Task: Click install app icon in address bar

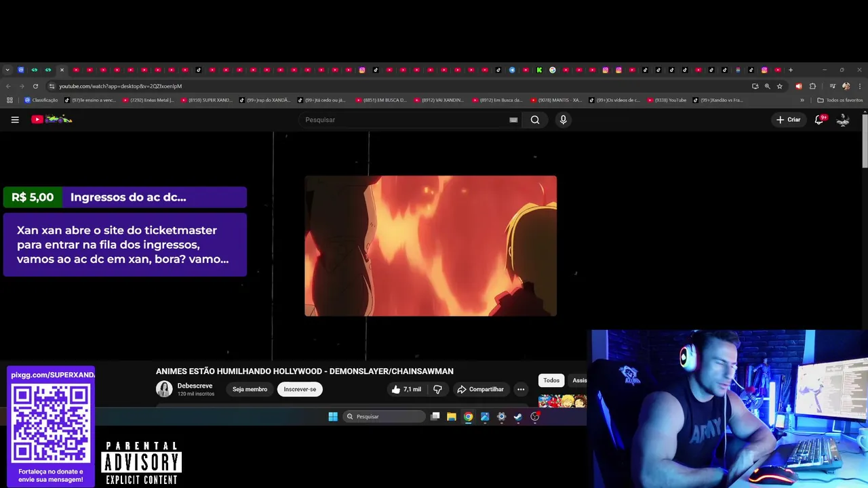Action: click(x=755, y=86)
